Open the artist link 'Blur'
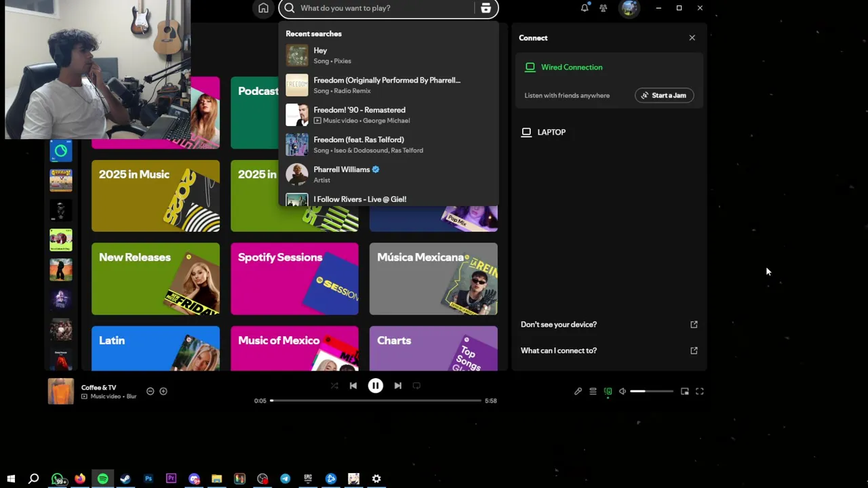Screen dimensions: 868x488 [x=131, y=396]
